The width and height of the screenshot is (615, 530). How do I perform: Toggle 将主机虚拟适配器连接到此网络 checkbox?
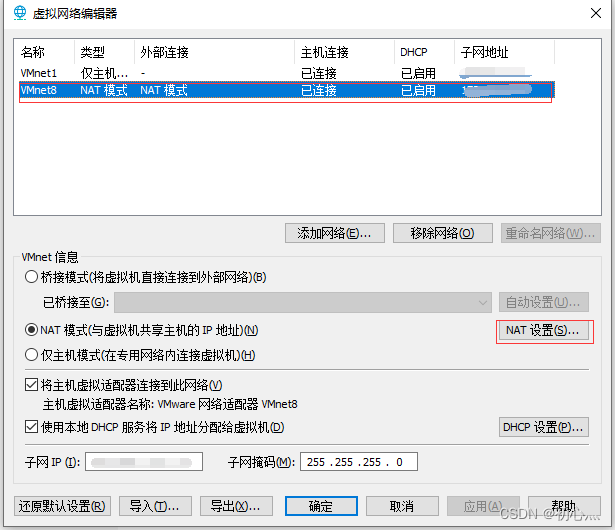point(31,385)
